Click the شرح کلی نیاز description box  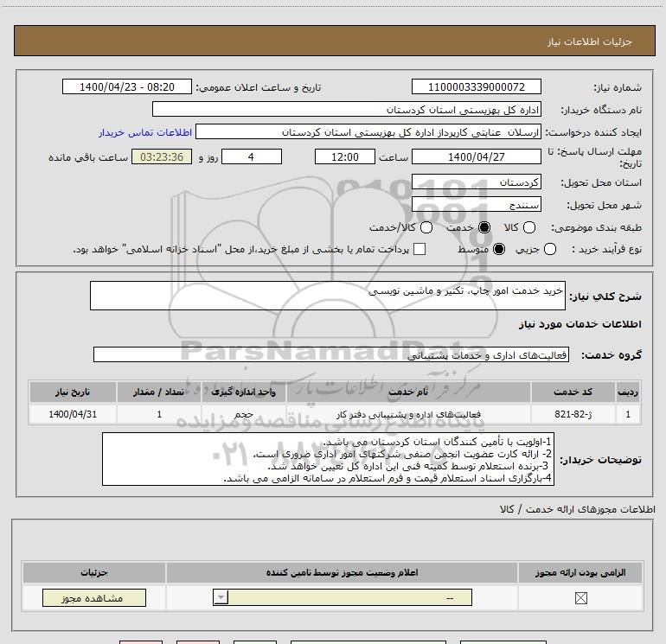328,296
